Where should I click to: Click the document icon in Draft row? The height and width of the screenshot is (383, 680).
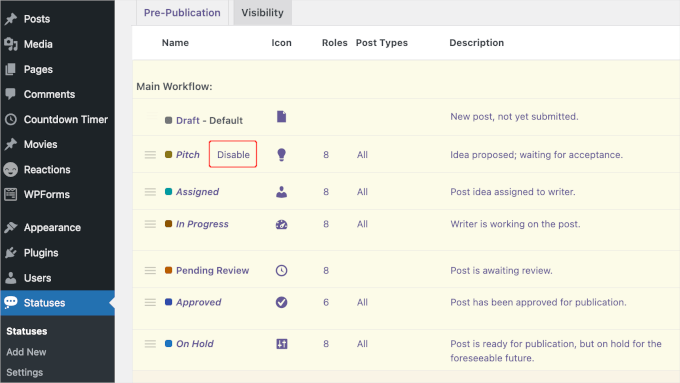(281, 117)
